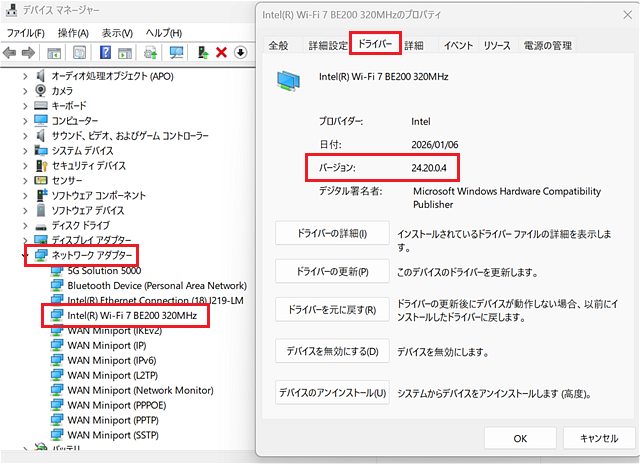The image size is (640, 464).
Task: Click the red X uninstall device icon
Action: [x=221, y=53]
